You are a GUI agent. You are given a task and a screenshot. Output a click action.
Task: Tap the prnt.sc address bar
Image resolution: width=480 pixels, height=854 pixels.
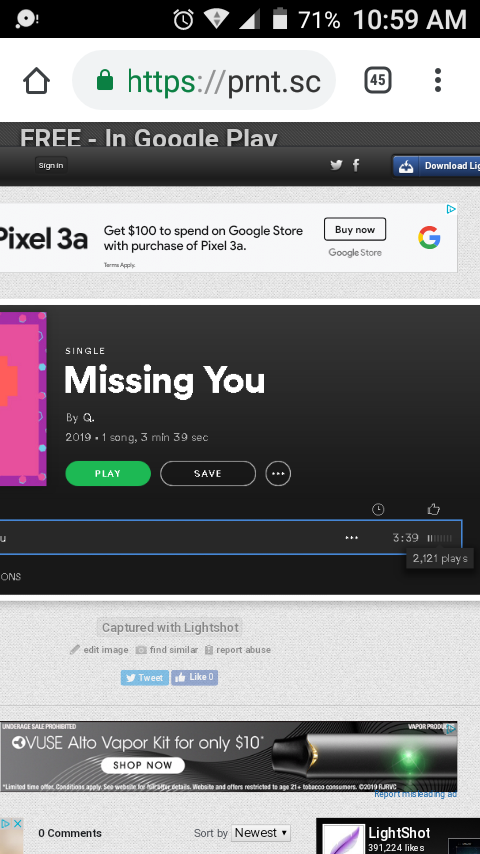click(204, 81)
